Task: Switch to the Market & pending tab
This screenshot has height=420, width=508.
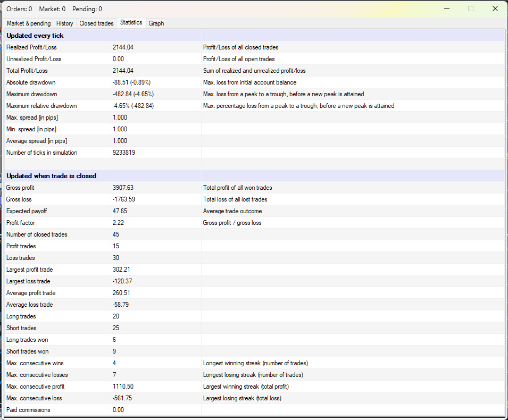Action: pos(29,23)
